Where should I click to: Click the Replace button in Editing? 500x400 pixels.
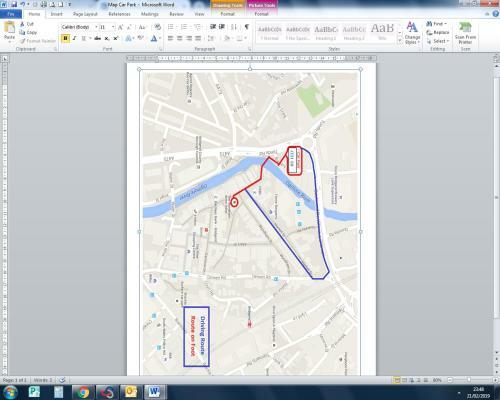[x=438, y=32]
